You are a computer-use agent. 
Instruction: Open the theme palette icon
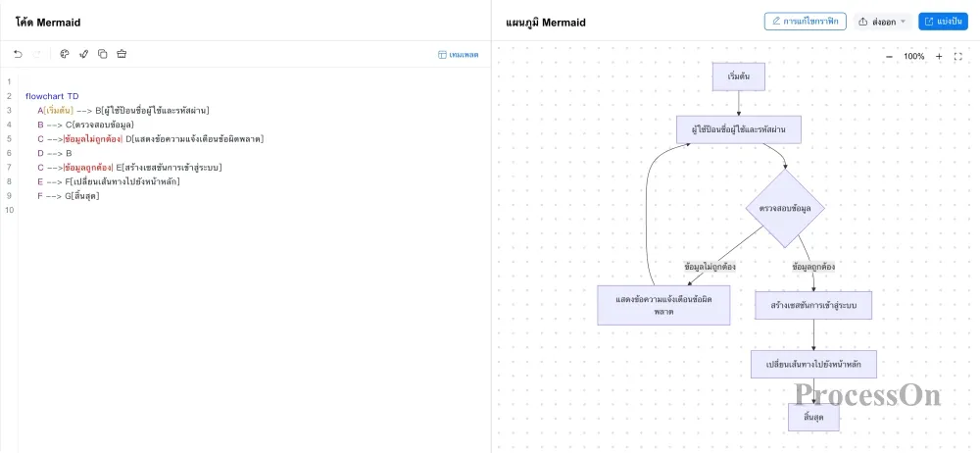point(65,55)
